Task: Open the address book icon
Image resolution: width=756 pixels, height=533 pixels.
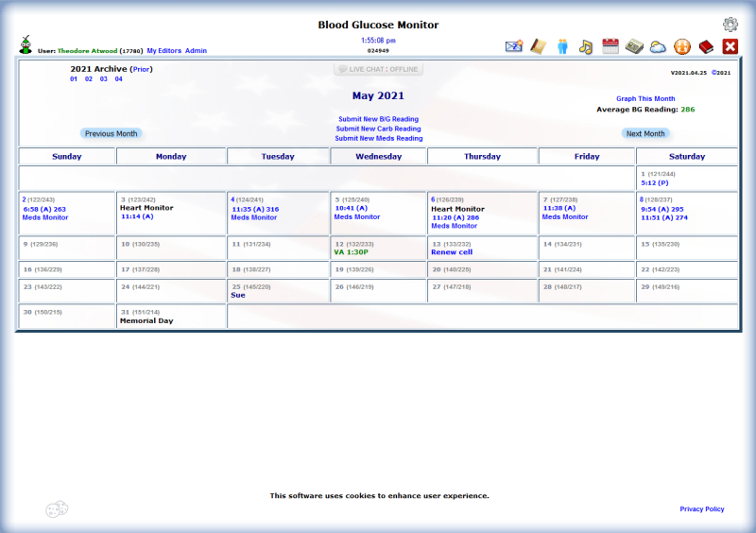Action: coord(538,46)
